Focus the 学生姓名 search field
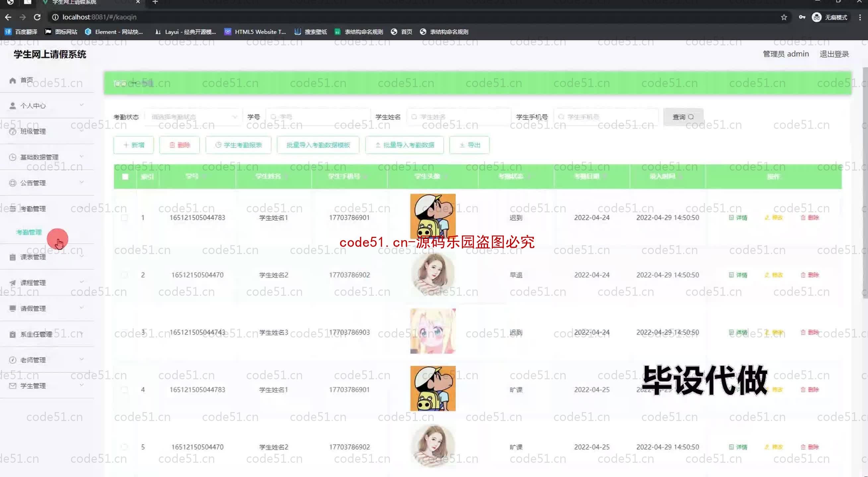 pyautogui.click(x=459, y=117)
